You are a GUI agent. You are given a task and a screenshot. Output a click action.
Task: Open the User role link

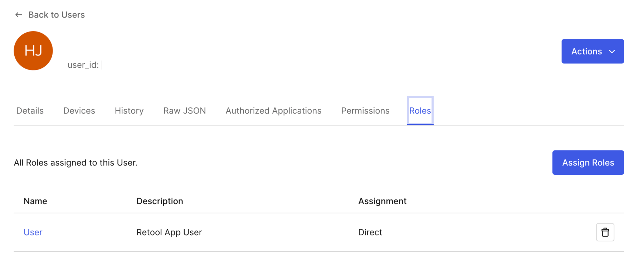coord(33,232)
